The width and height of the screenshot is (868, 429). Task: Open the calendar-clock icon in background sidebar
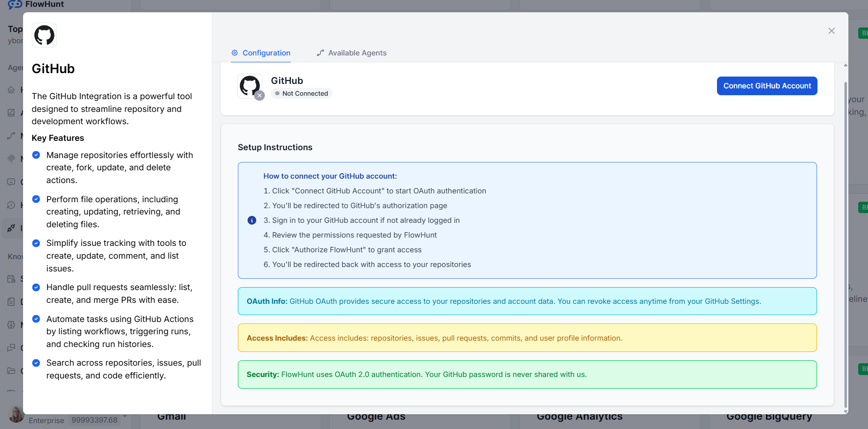tap(11, 279)
